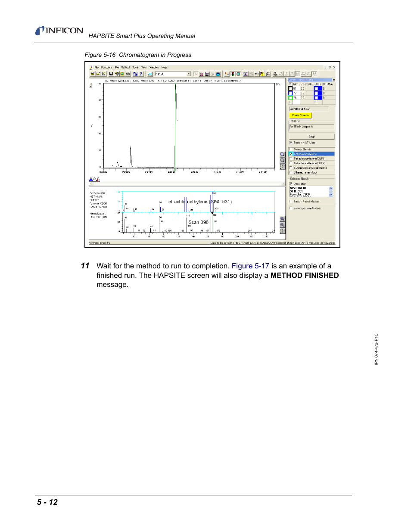Click the Advanced status bar entry

[330, 243]
